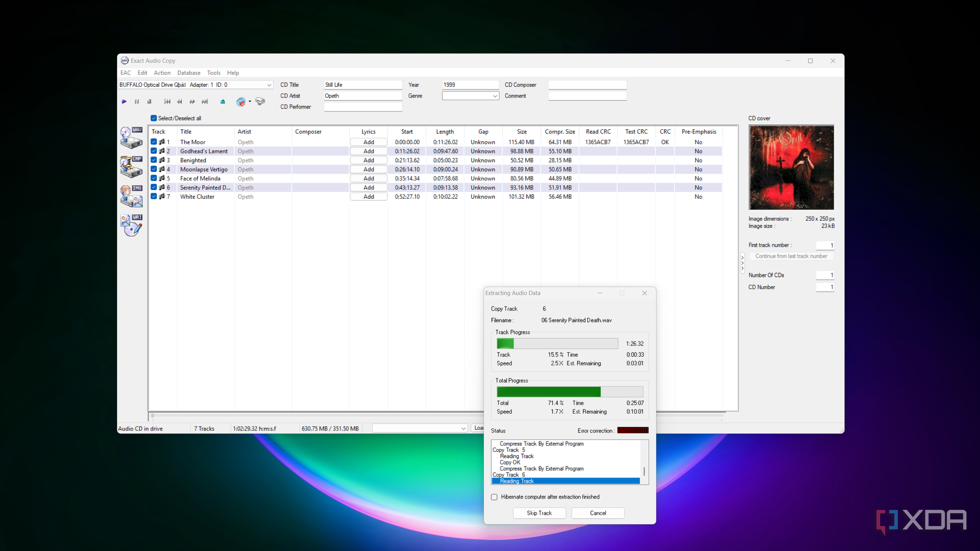Screen dimensions: 980x551
Task: Click the IMG copy image icon
Action: 131,196
